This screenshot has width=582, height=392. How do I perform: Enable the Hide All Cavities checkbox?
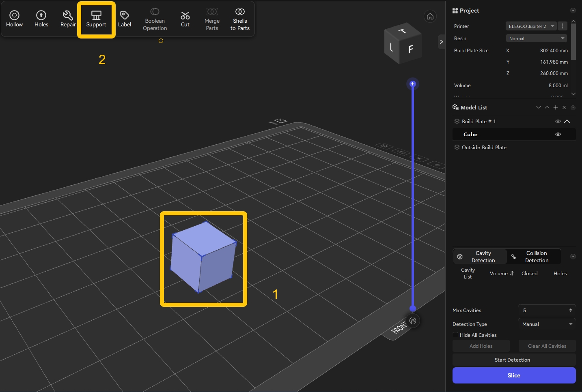click(x=455, y=335)
